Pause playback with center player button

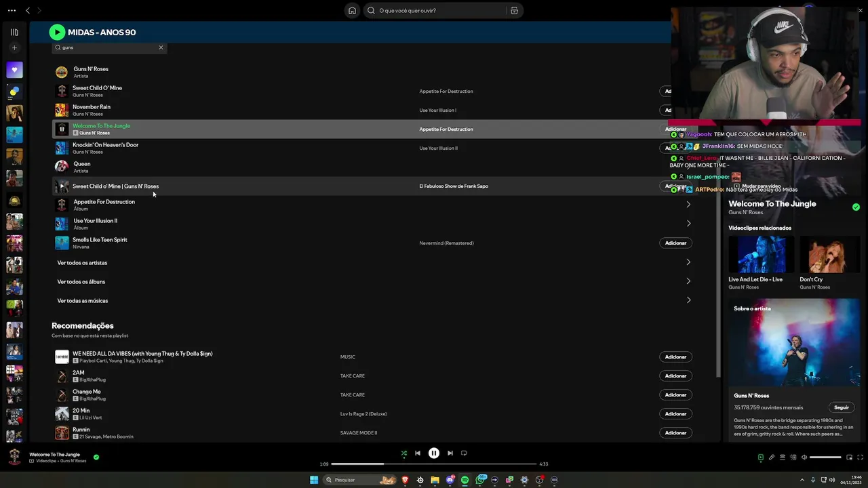click(x=434, y=453)
